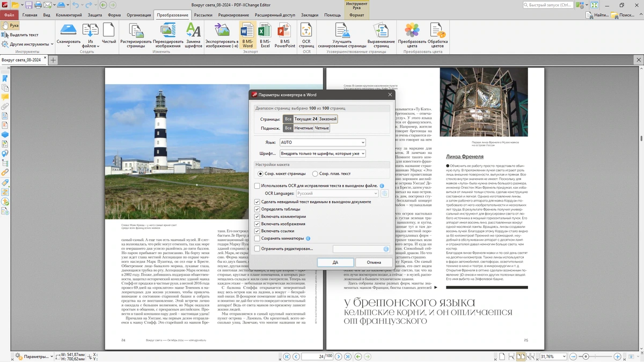Check the Ограничить редактирование checkbox
The image size is (644, 362).
257,249
